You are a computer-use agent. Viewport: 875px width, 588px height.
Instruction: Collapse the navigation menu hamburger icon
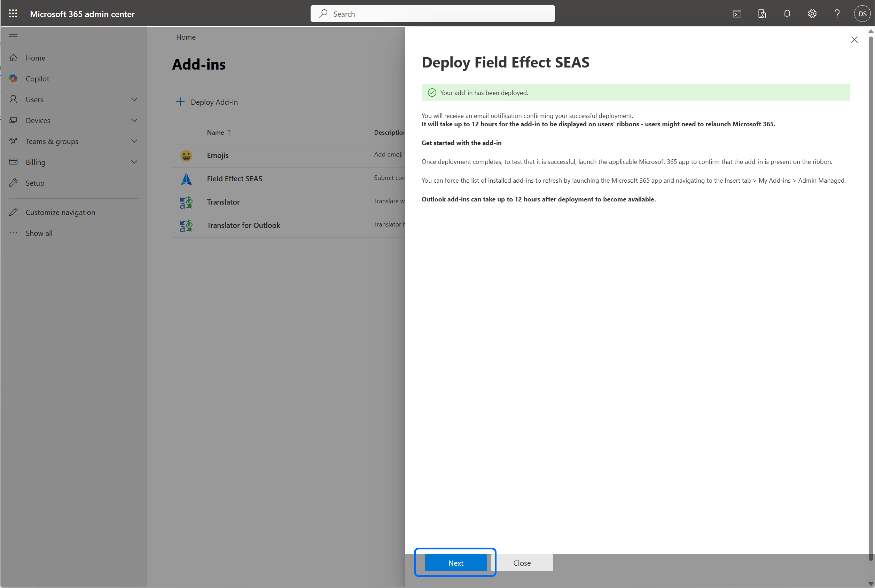[x=13, y=37]
